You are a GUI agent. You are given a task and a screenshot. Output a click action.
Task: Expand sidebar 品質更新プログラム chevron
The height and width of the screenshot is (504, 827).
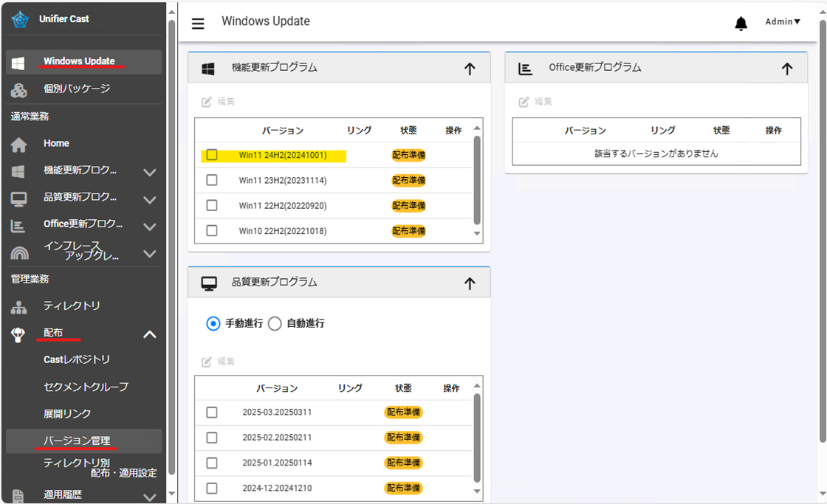click(150, 200)
